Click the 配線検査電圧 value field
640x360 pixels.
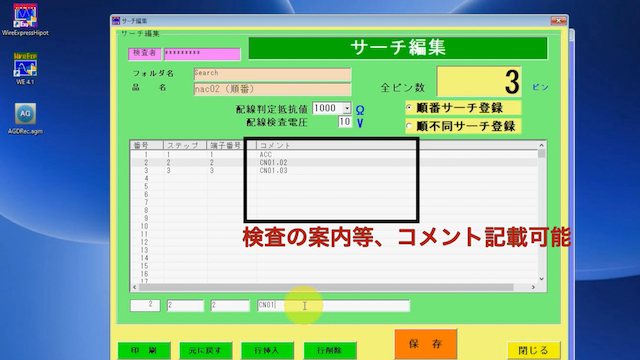coord(345,122)
